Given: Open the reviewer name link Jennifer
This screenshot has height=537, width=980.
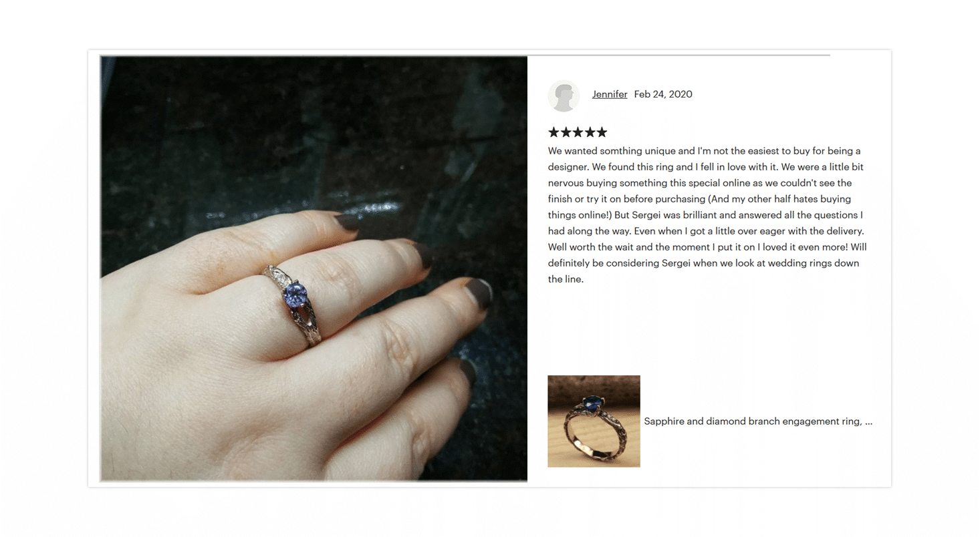Looking at the screenshot, I should (610, 94).
